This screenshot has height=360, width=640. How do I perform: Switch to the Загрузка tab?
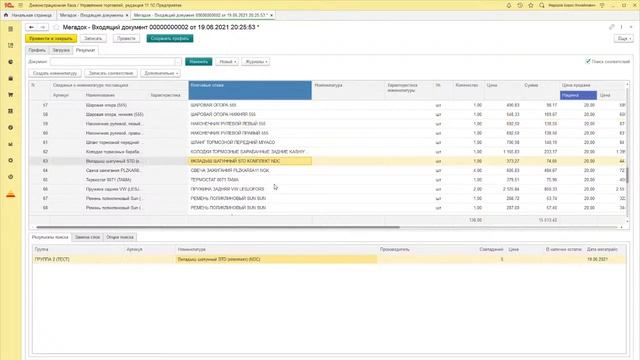coord(61,50)
